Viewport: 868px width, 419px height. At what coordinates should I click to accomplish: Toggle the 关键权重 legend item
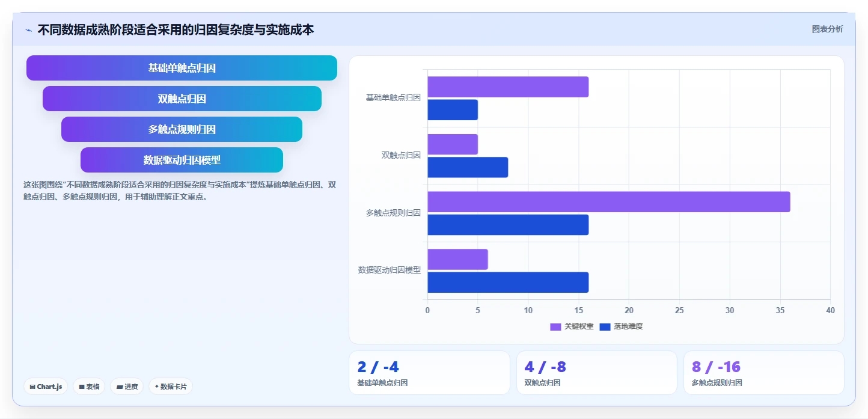click(572, 326)
